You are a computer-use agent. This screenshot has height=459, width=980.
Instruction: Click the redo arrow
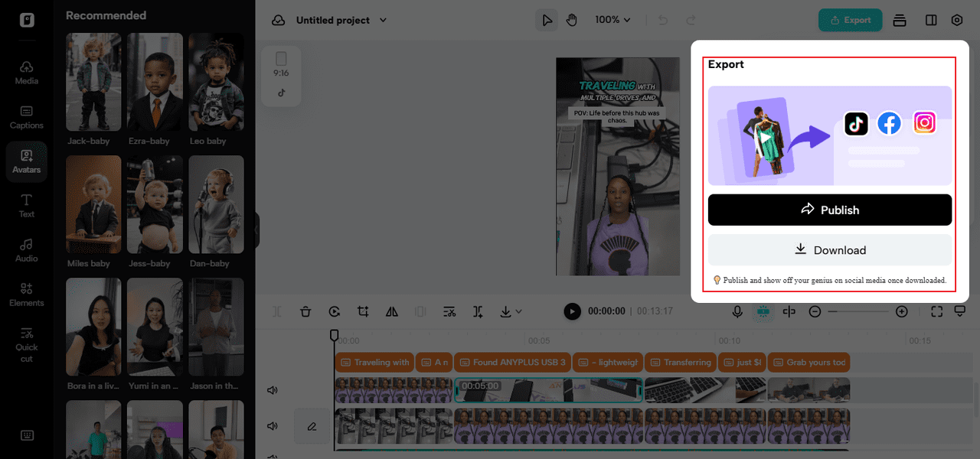pos(691,20)
